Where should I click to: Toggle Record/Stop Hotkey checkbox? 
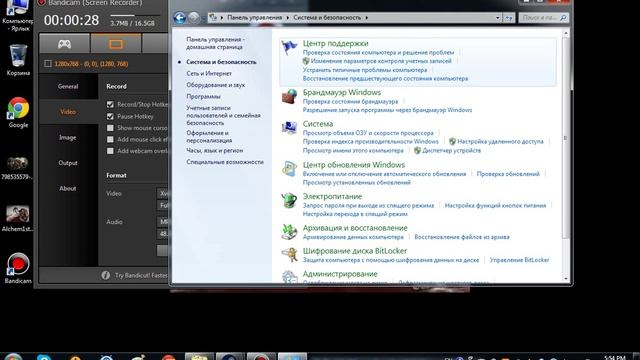(x=110, y=104)
